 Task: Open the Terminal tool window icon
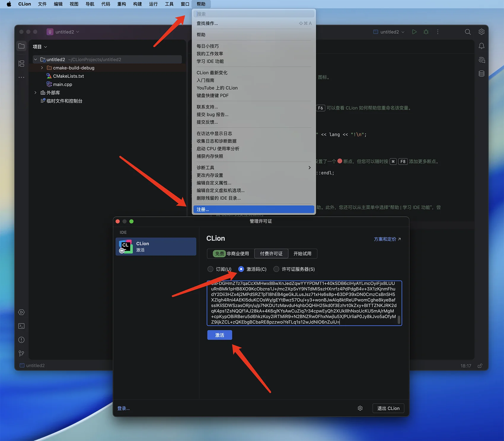point(21,326)
